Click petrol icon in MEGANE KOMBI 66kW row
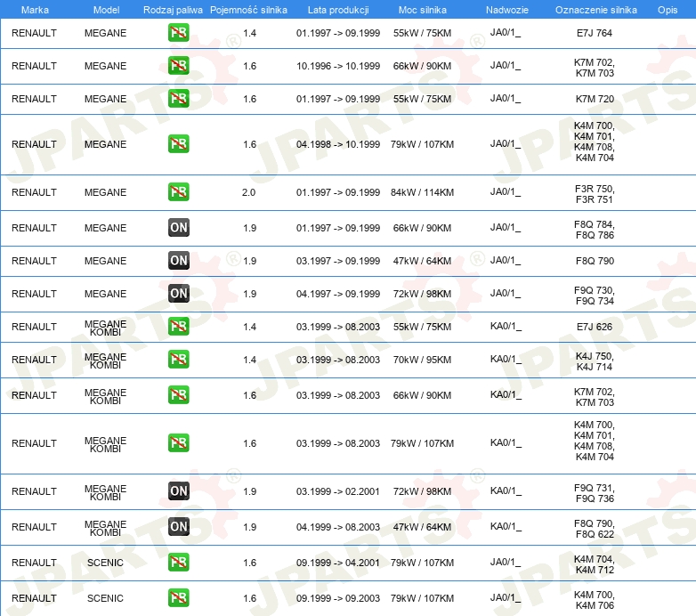The image size is (696, 616). point(178,395)
